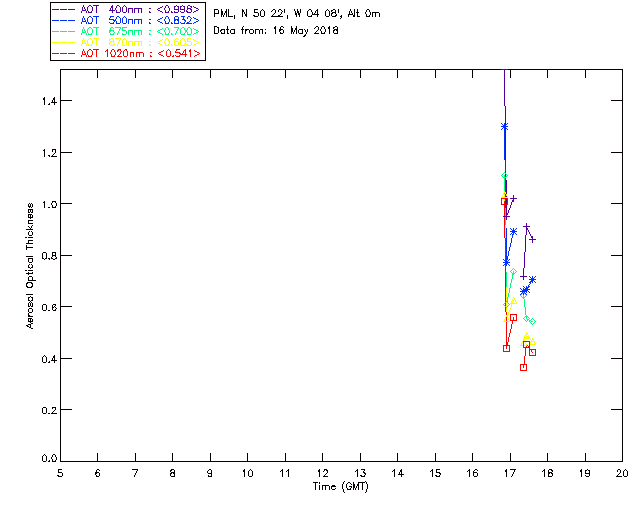Screen dimensions: 640x512
Task: Click the y-axis tick label 0.8
Action: [49, 256]
